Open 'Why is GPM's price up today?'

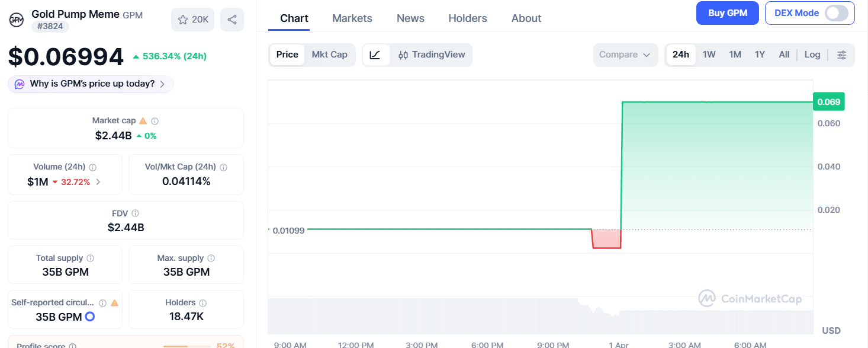tap(90, 84)
